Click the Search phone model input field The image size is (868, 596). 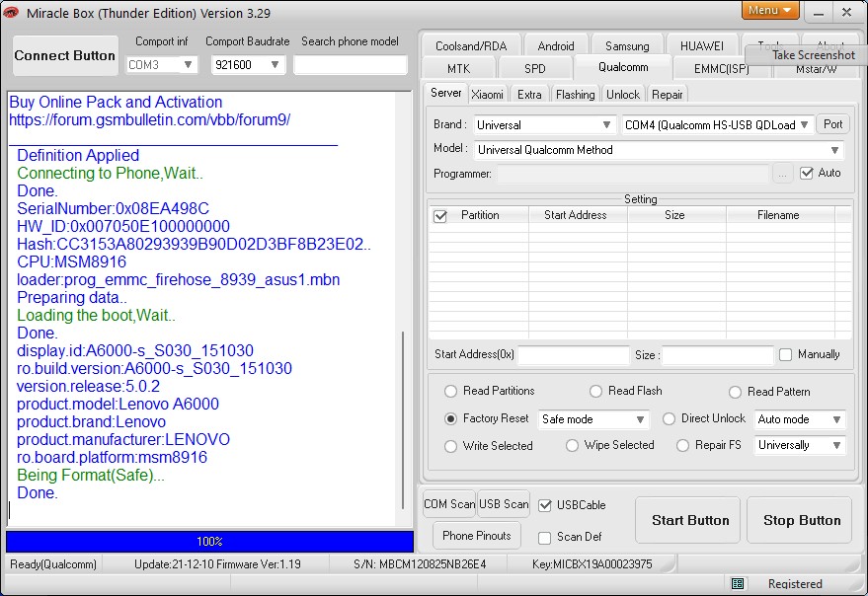(x=351, y=65)
